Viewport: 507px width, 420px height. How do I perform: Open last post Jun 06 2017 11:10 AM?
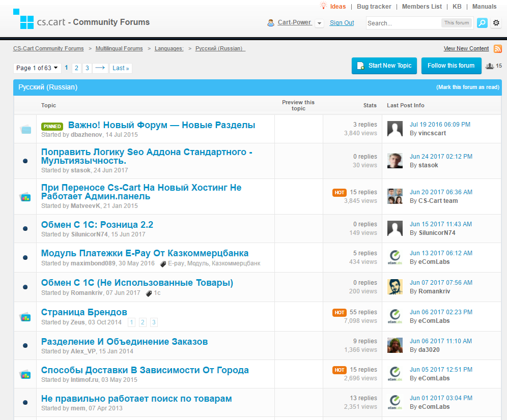point(441,341)
